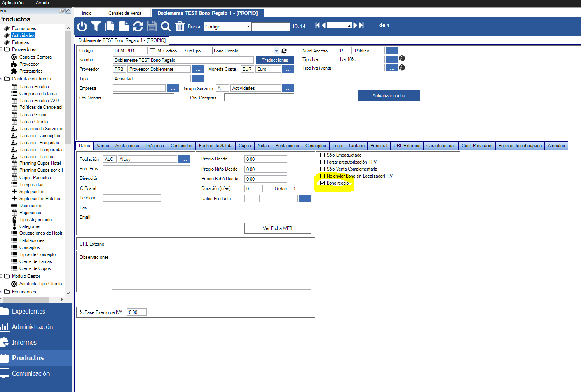Open the filter funnel tool
Viewport: 581px width, 392px height.
(96, 26)
